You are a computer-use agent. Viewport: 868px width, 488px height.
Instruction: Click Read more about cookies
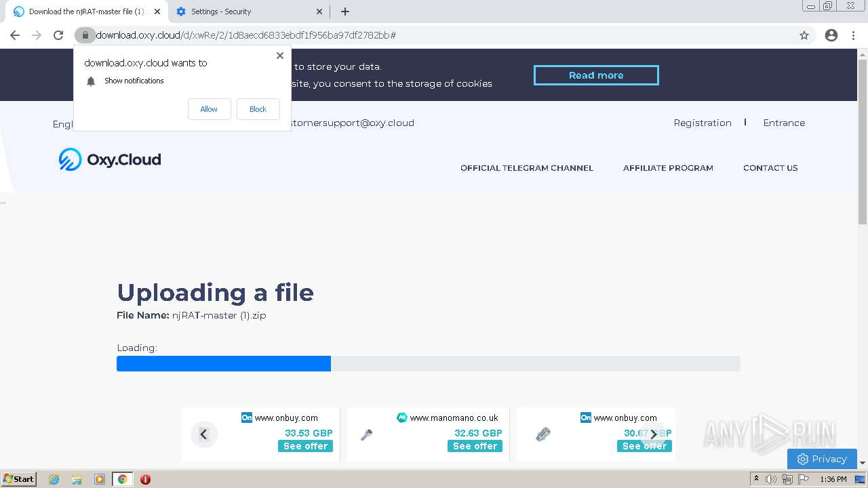(596, 75)
